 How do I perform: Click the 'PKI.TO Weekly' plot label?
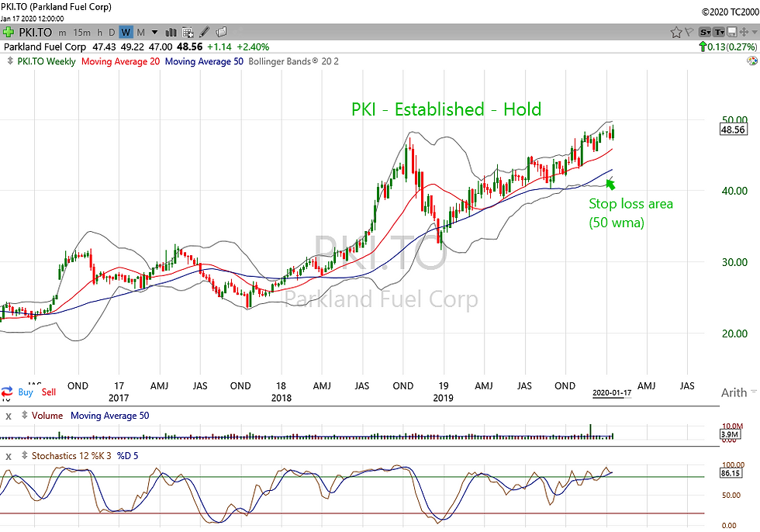click(47, 61)
